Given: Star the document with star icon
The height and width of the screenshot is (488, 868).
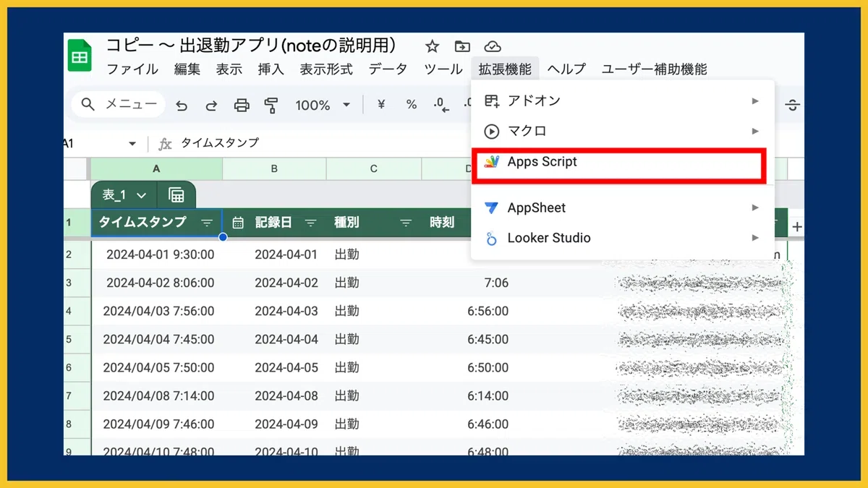Looking at the screenshot, I should 432,46.
